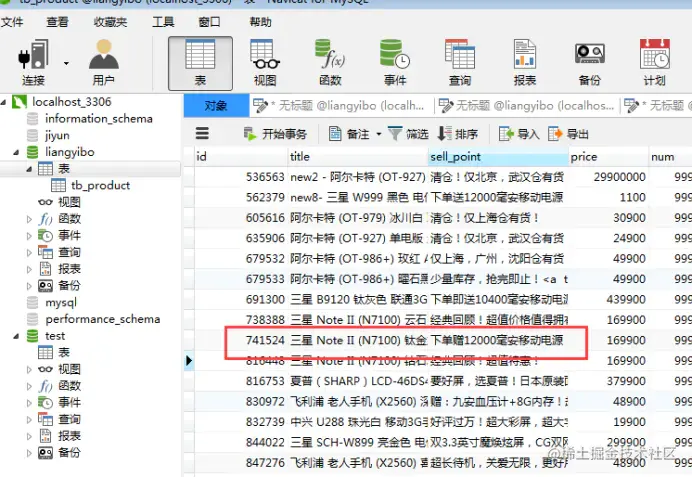This screenshot has width=692, height=477.
Task: Open the 报表 report toolbar icon
Action: click(x=525, y=63)
